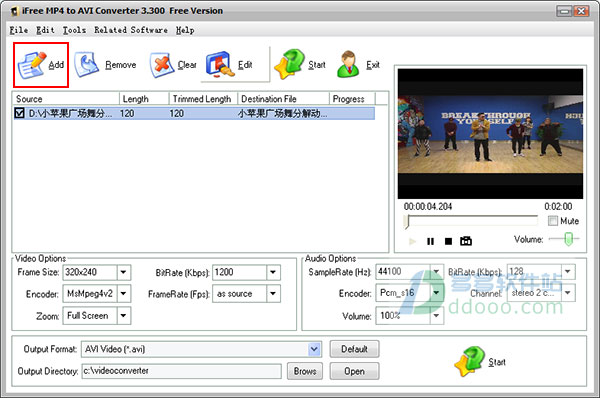
Task: Click the Brows button for output directory
Action: tap(305, 371)
